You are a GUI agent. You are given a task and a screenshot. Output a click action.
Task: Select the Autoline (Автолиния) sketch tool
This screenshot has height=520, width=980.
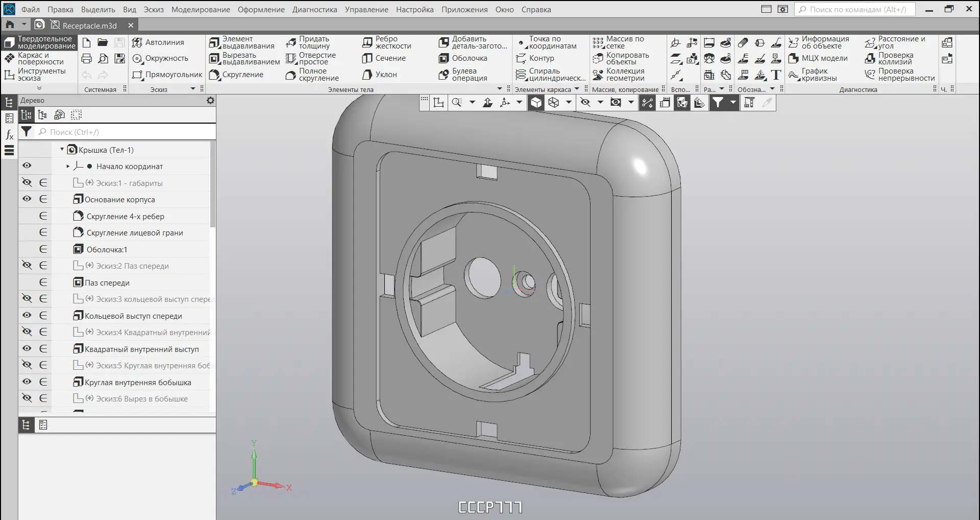(x=158, y=42)
